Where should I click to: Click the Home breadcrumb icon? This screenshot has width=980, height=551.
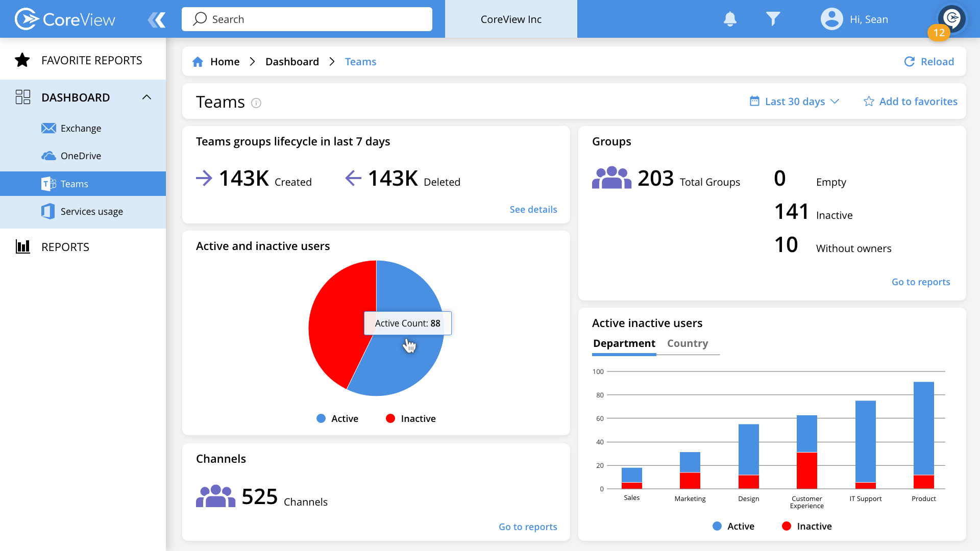pyautogui.click(x=198, y=61)
